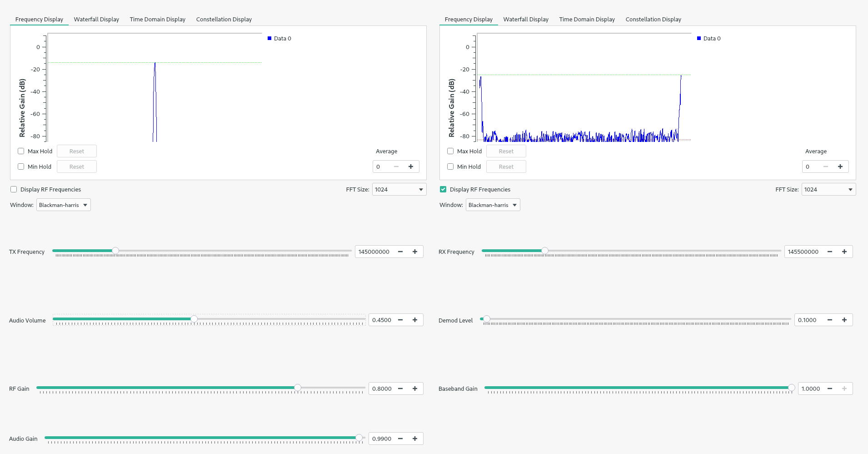Increase RF Gain with plus icon
The height and width of the screenshot is (454, 868).
tap(415, 388)
